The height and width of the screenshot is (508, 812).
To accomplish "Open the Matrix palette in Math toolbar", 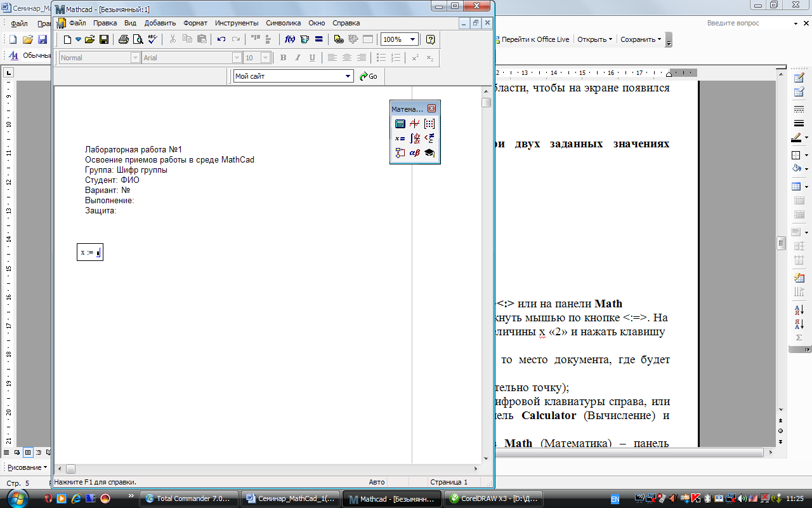I will [x=429, y=124].
